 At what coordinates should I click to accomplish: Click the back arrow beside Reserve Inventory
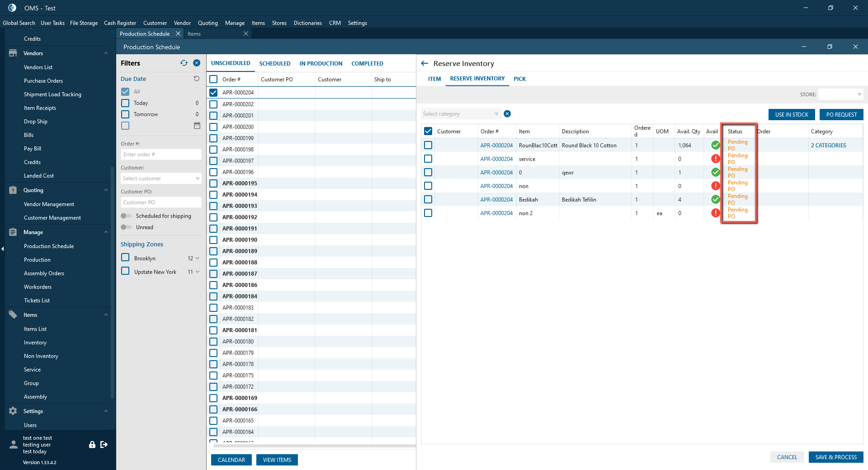click(x=425, y=64)
